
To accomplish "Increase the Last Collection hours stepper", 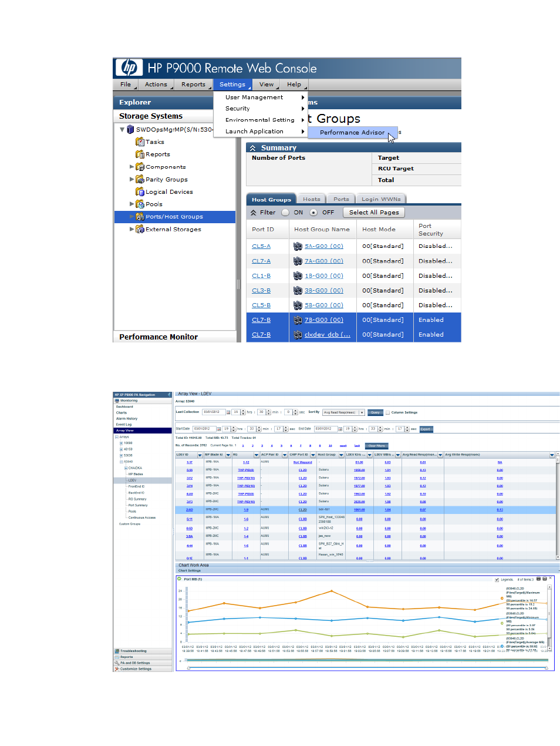I will click(x=242, y=411).
